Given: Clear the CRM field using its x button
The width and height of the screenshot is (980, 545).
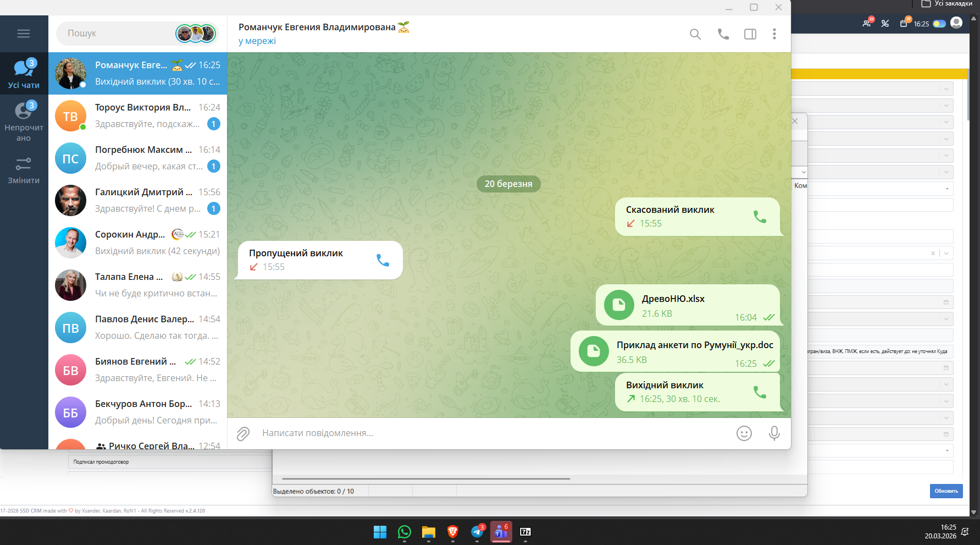Looking at the screenshot, I should click(933, 254).
